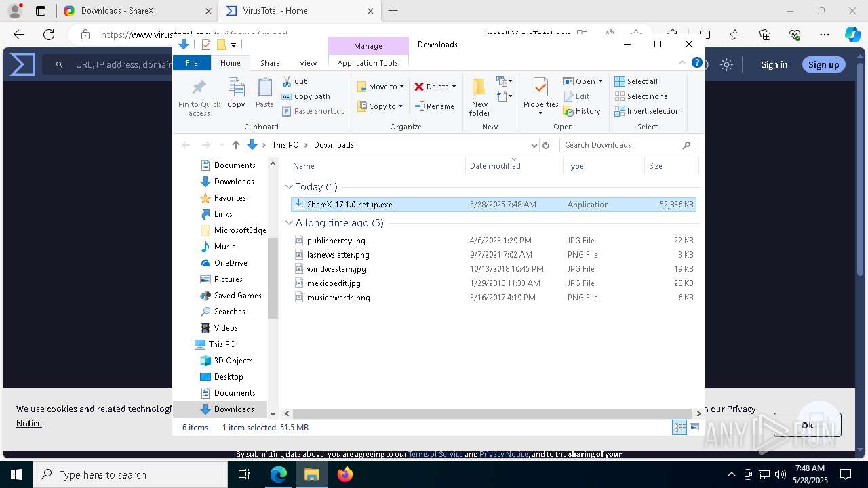Refresh the Downloads folder view

pyautogui.click(x=546, y=145)
